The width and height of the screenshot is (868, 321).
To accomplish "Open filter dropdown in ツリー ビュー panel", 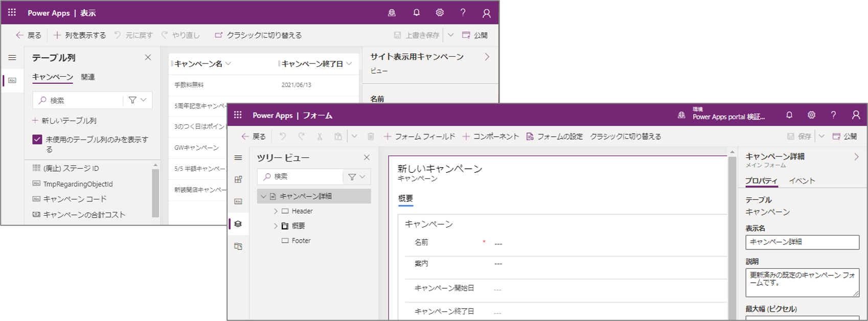I will (357, 177).
